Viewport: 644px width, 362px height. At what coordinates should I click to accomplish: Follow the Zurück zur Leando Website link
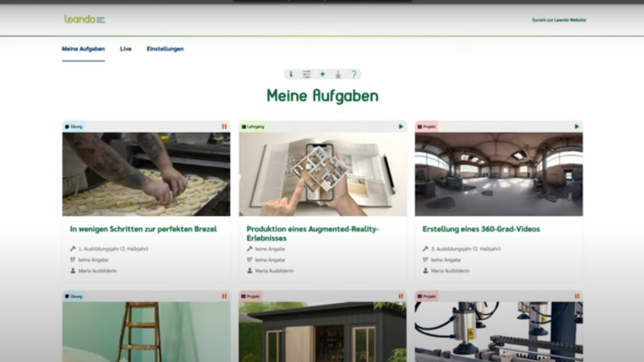[558, 19]
